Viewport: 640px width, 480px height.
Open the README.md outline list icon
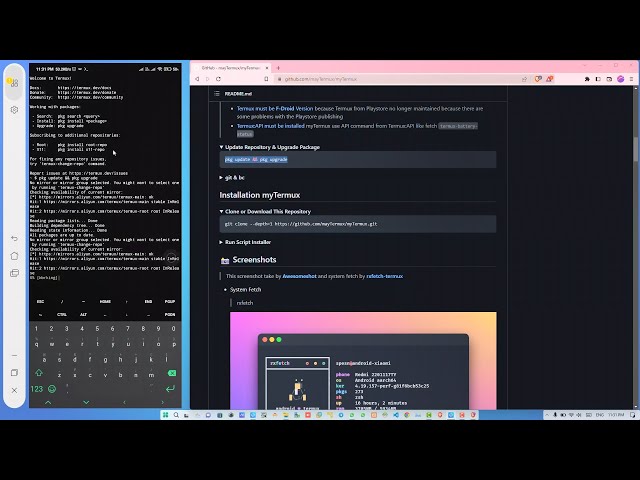pyautogui.click(x=217, y=93)
